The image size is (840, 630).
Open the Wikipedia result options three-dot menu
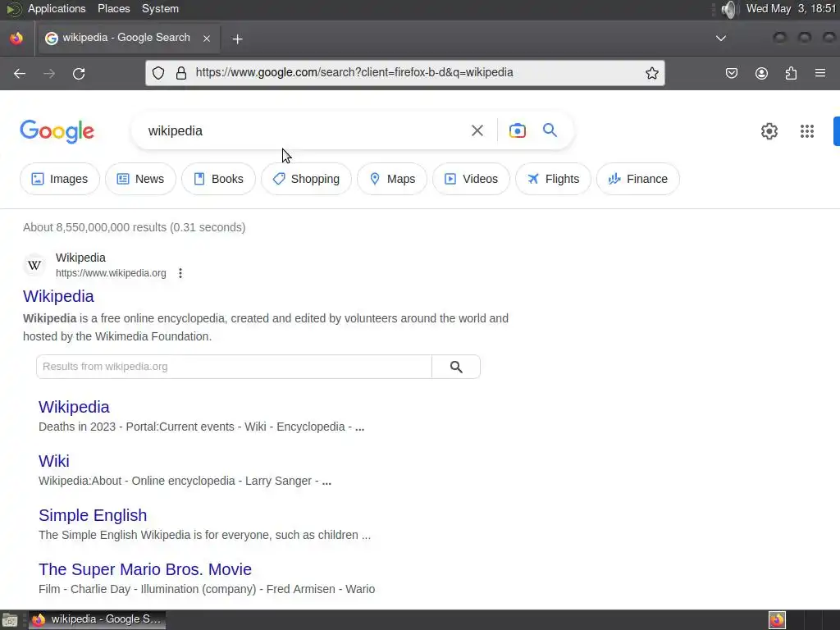click(180, 273)
